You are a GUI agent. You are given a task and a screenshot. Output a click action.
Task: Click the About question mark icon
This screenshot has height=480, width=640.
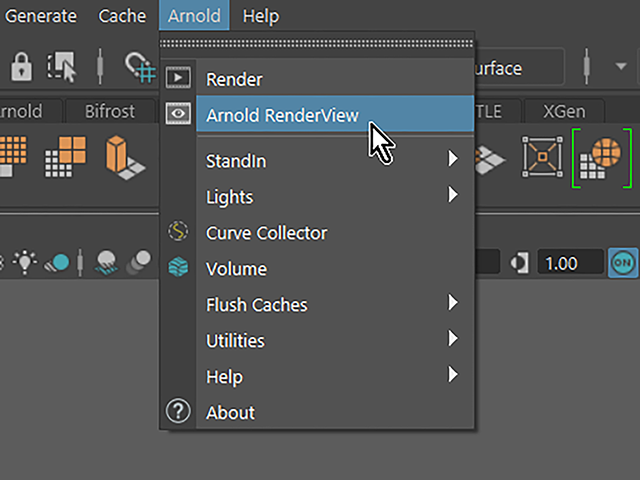(178, 411)
